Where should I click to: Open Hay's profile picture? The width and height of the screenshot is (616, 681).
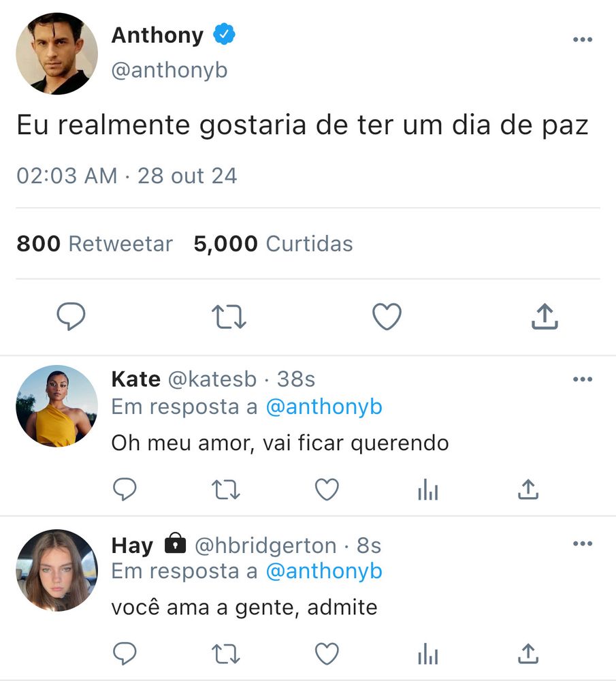coord(57,570)
